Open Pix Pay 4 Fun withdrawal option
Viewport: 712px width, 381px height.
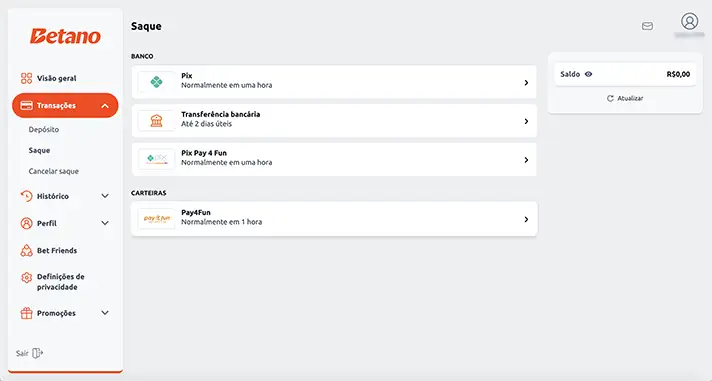(334, 159)
